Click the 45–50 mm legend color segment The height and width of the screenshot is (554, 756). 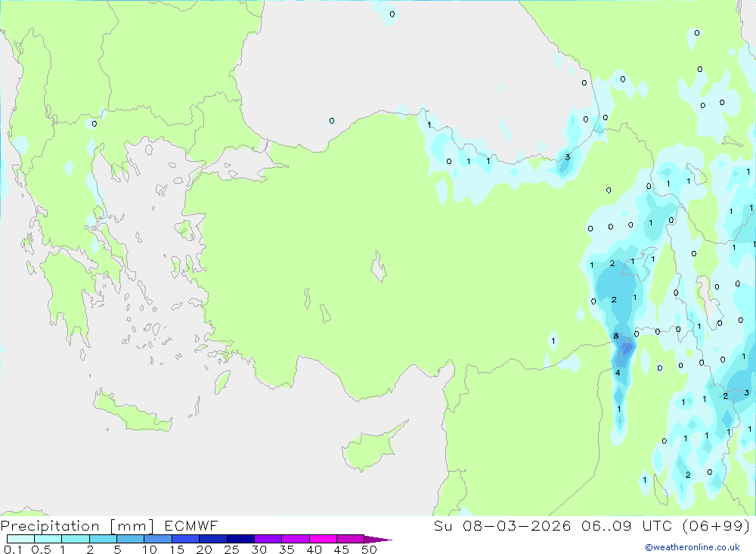click(x=351, y=539)
